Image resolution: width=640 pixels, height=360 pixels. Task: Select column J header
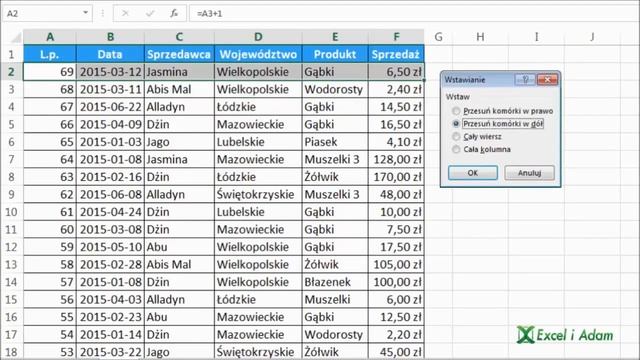click(592, 37)
